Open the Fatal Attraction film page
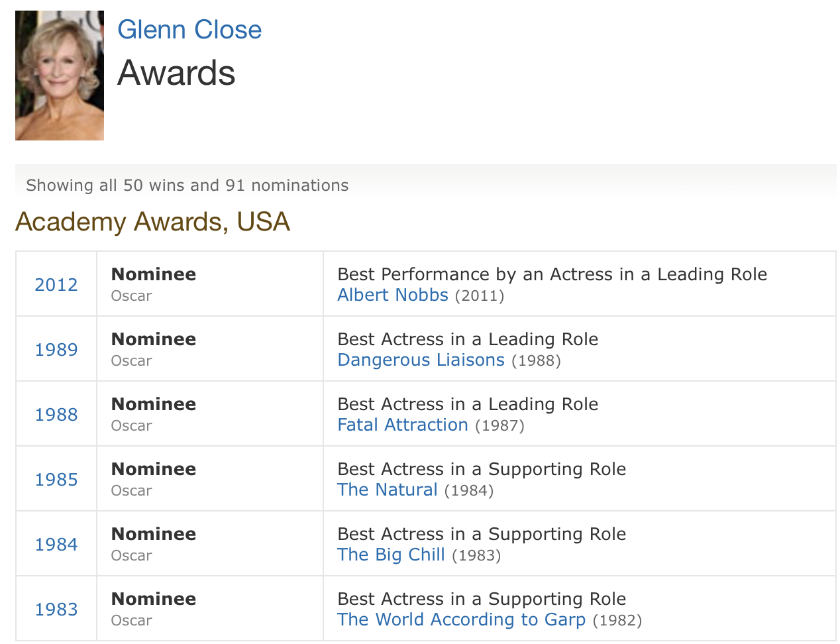Viewport: 840px width, 644px height. [403, 425]
